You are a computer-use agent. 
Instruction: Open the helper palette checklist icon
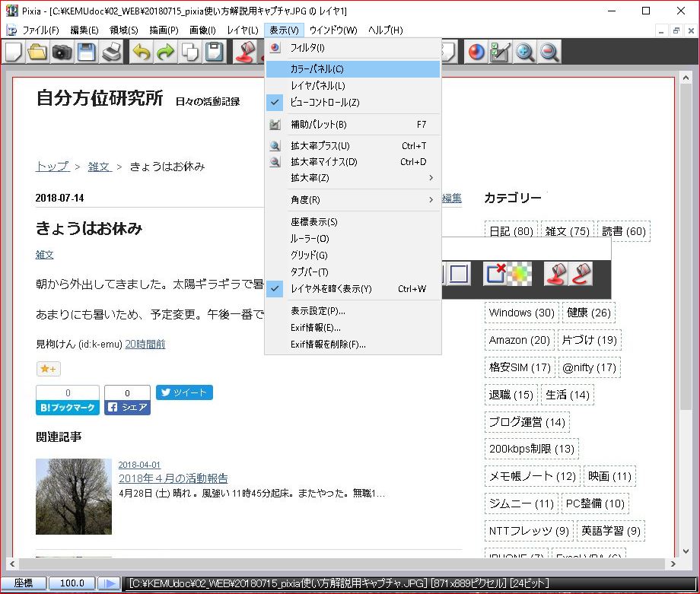click(501, 52)
